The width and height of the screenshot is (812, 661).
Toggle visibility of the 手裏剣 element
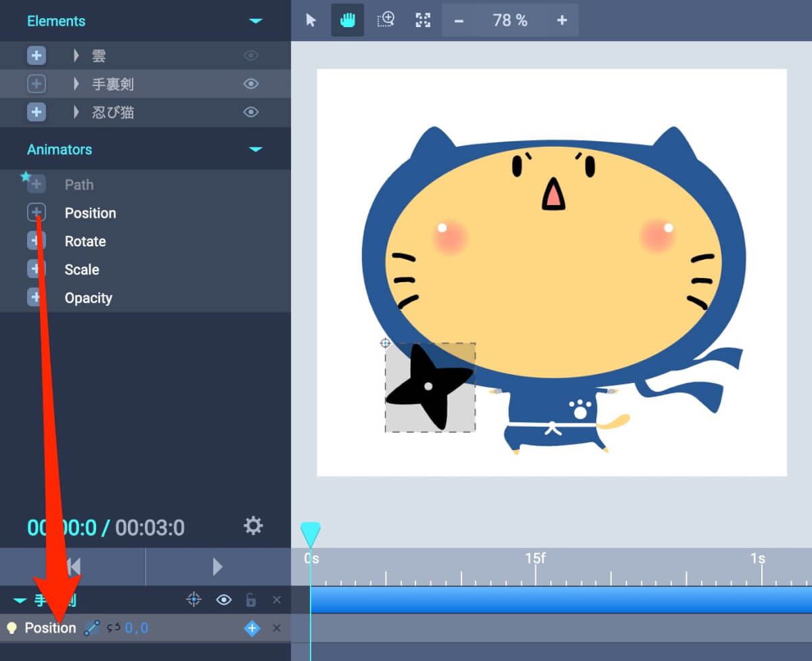[x=251, y=84]
